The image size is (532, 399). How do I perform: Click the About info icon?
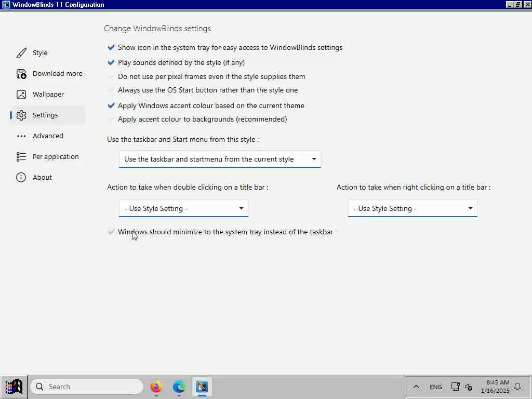(x=21, y=178)
